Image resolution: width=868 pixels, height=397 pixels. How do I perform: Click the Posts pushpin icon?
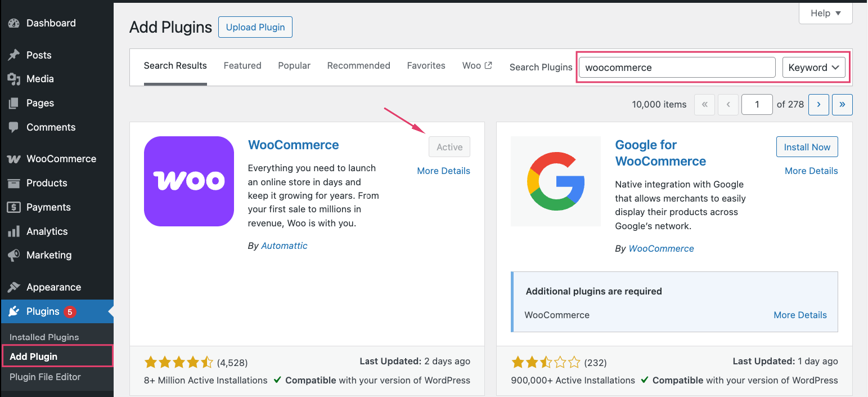[x=14, y=55]
